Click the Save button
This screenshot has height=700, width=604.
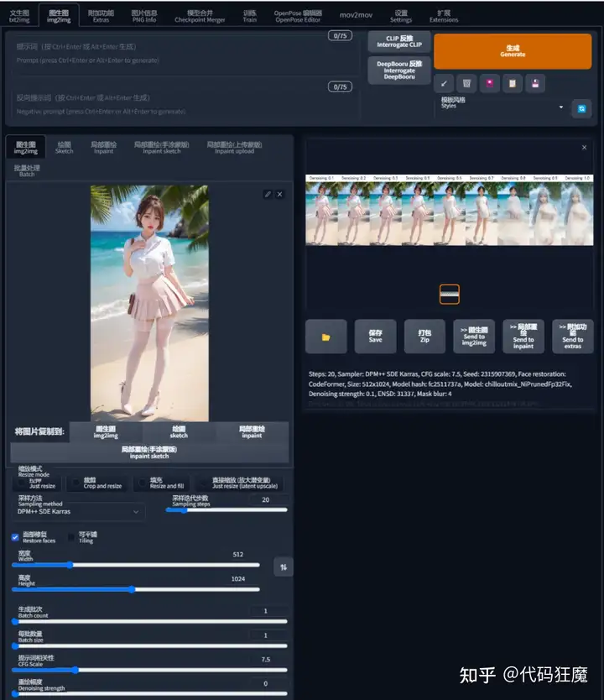pyautogui.click(x=375, y=337)
